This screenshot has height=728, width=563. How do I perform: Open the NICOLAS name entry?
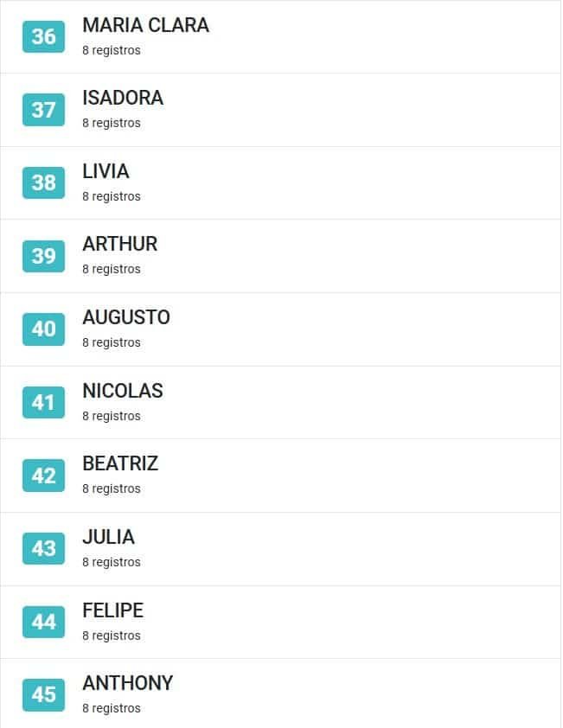(x=123, y=391)
